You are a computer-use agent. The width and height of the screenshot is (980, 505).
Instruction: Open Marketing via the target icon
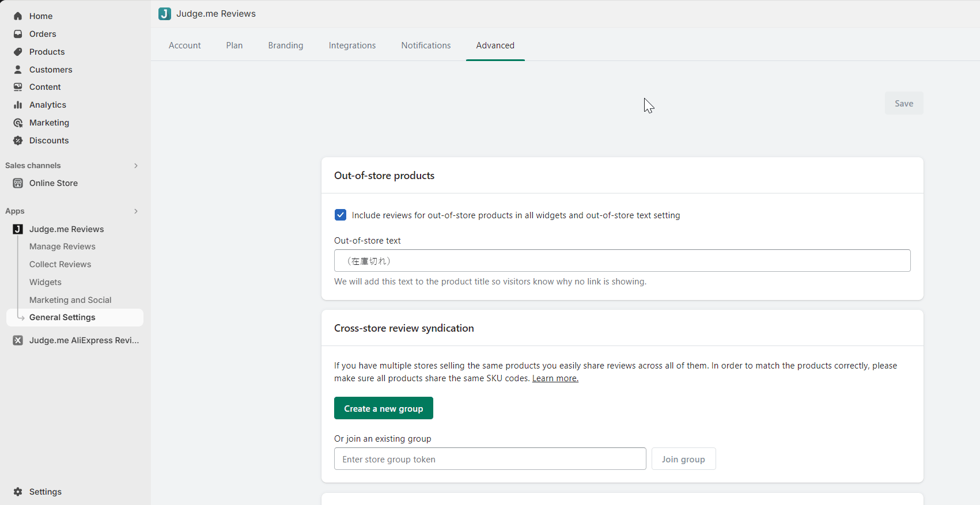pyautogui.click(x=18, y=123)
